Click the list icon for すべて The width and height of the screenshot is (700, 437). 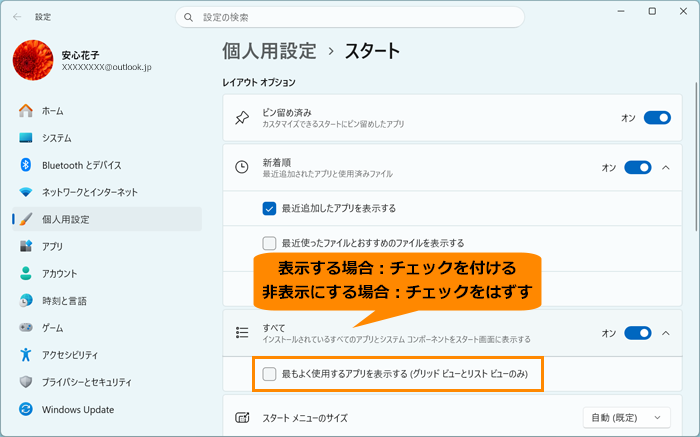[242, 333]
